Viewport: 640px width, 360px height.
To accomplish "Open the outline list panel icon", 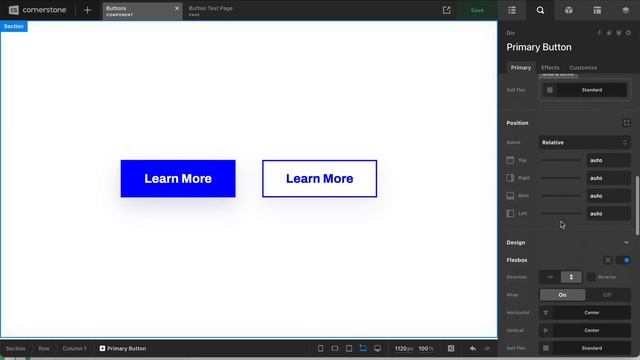I will pyautogui.click(x=512, y=10).
